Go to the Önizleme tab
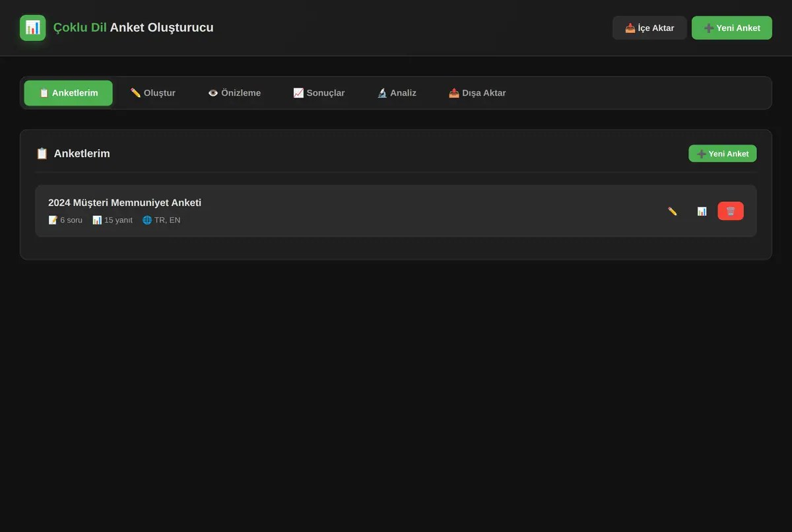The height and width of the screenshot is (532, 792). point(234,93)
